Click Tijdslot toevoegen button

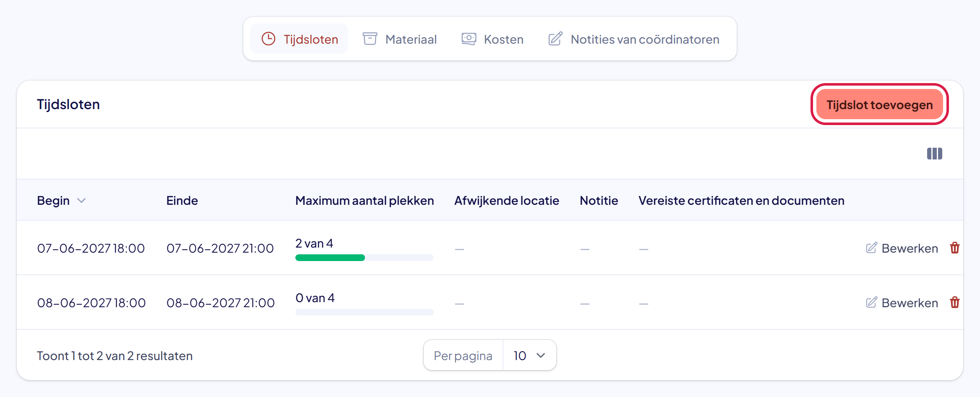pyautogui.click(x=879, y=104)
